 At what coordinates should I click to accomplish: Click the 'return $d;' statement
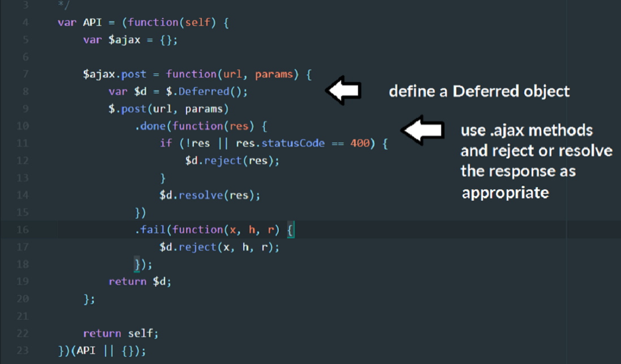click(x=140, y=281)
